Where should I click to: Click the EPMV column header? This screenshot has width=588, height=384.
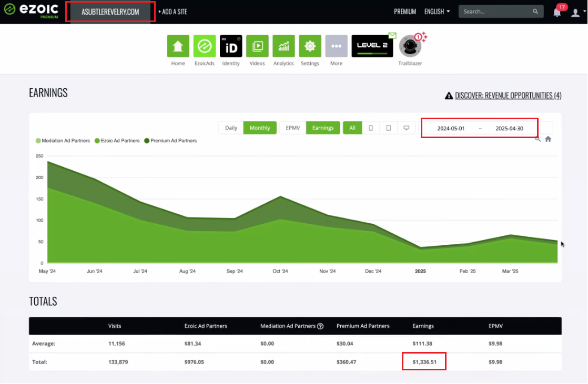click(x=495, y=326)
